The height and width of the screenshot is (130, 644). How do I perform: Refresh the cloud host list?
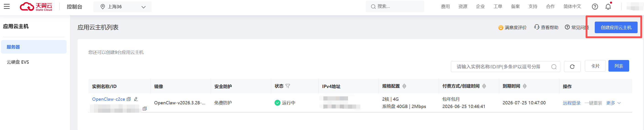[x=572, y=67]
